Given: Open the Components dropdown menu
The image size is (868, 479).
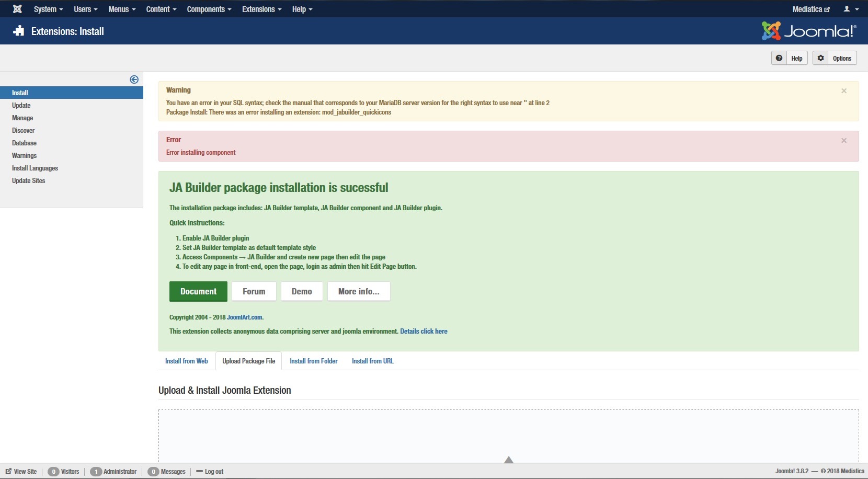Looking at the screenshot, I should (x=209, y=9).
